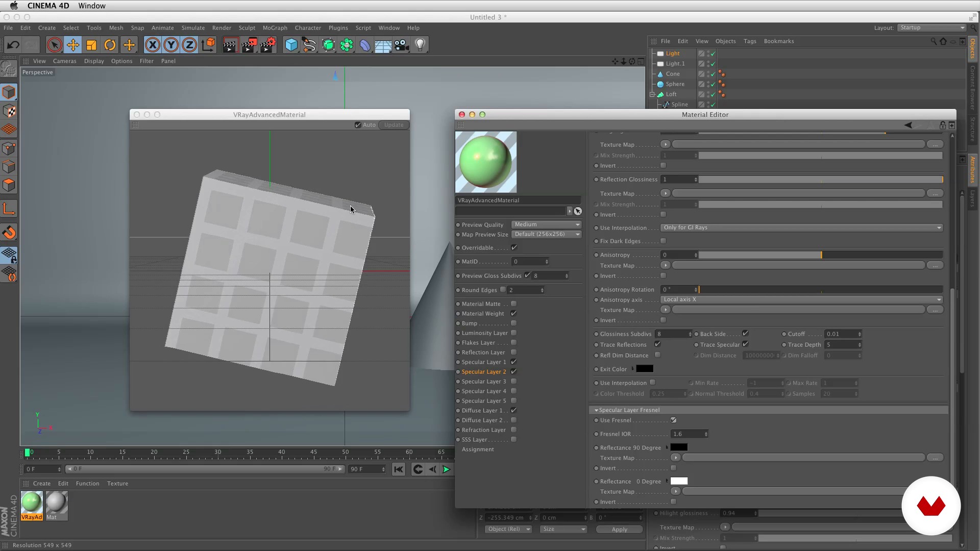Open Tags menu in Object Manager
Viewport: 980px width, 551px height.
750,41
